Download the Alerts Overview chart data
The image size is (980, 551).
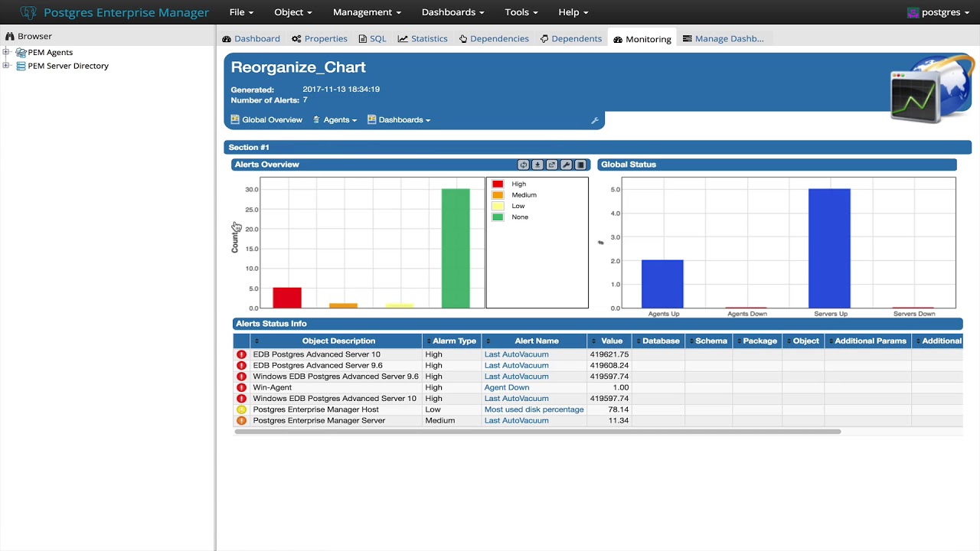(x=537, y=165)
